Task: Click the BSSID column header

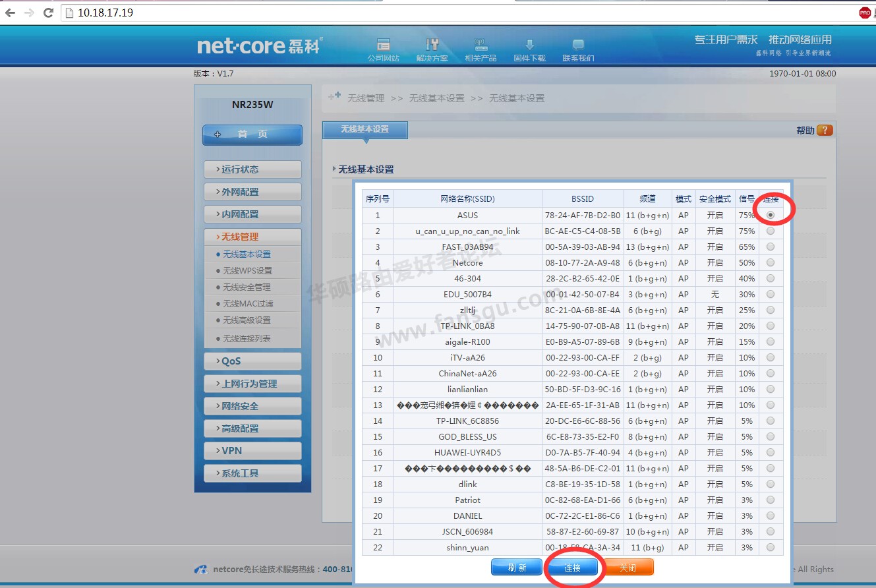Action: click(x=583, y=198)
